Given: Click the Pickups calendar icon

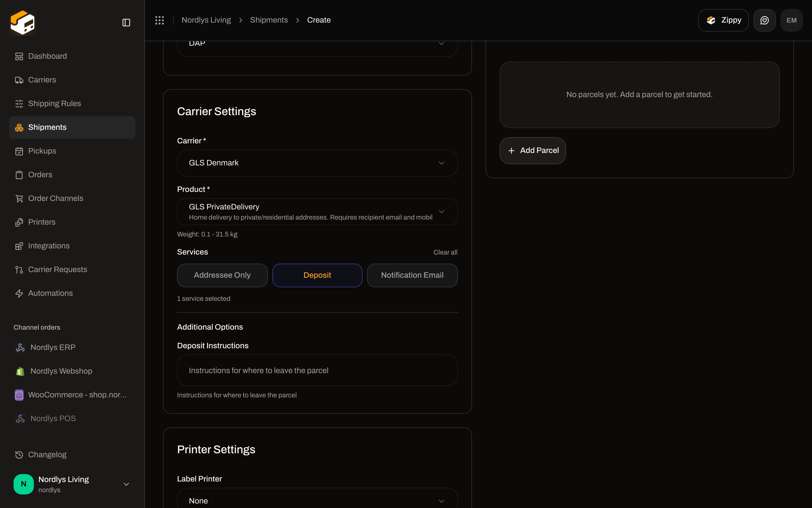Looking at the screenshot, I should point(19,151).
